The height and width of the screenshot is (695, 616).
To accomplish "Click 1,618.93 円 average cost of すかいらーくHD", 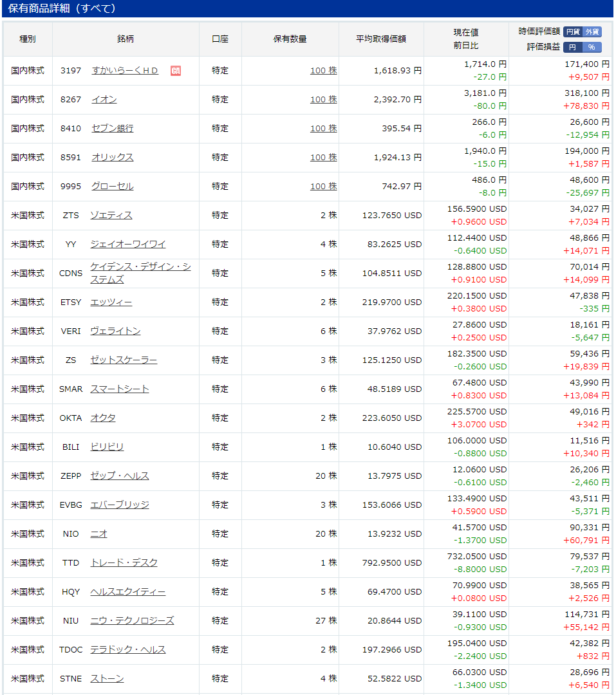I will click(x=398, y=71).
